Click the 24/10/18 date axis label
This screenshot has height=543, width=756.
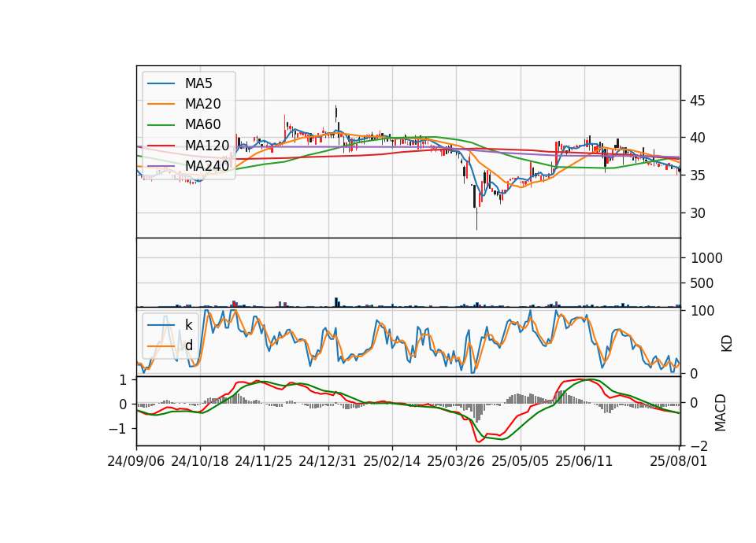point(199,461)
